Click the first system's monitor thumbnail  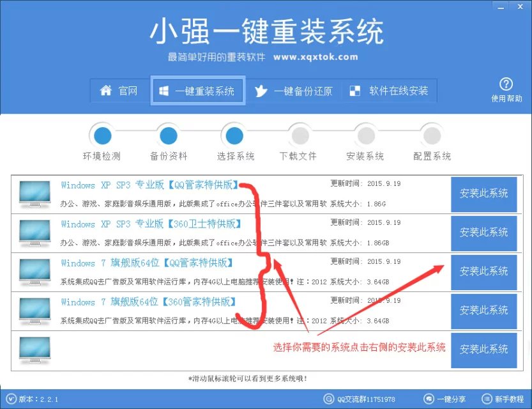point(33,194)
